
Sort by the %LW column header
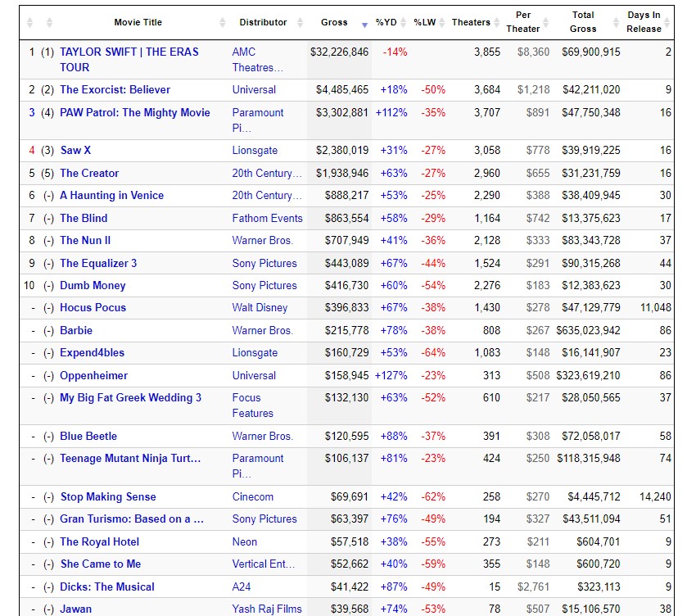(424, 22)
